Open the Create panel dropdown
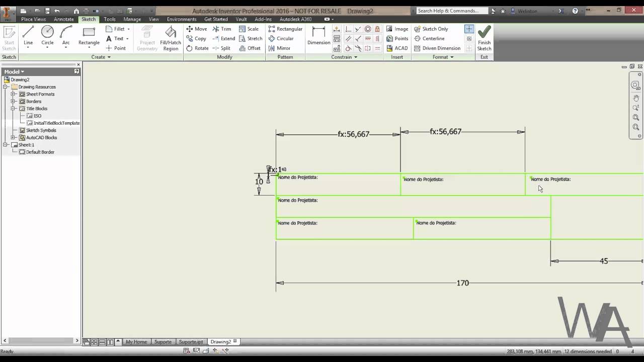The height and width of the screenshot is (362, 644). click(101, 57)
